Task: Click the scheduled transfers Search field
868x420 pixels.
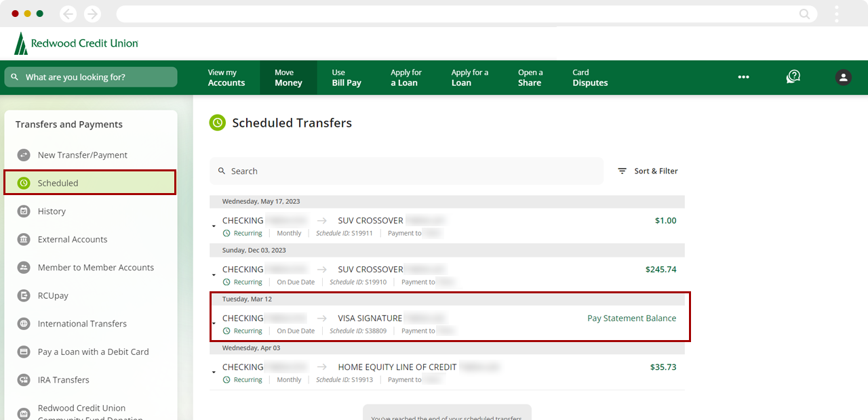Action: (407, 171)
